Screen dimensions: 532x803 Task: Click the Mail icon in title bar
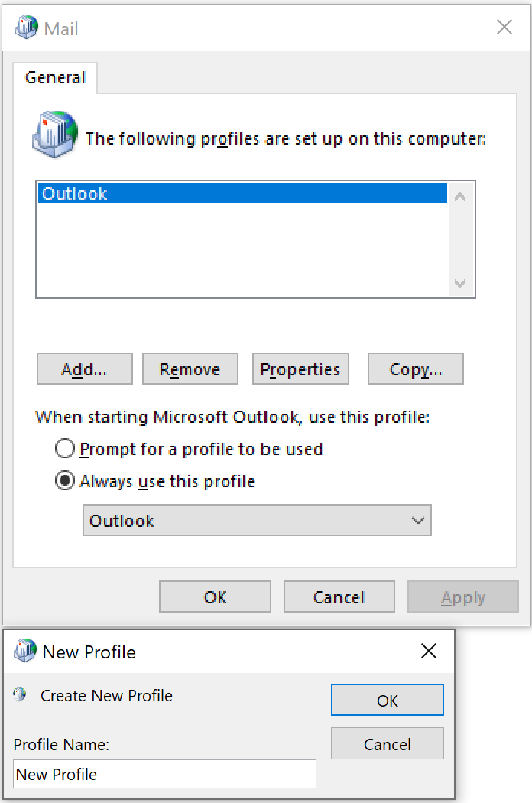tap(27, 27)
